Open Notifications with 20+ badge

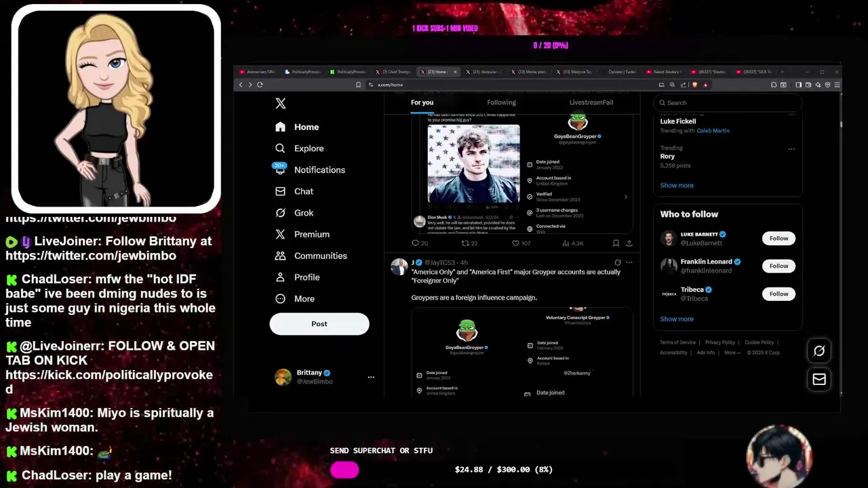pyautogui.click(x=310, y=169)
